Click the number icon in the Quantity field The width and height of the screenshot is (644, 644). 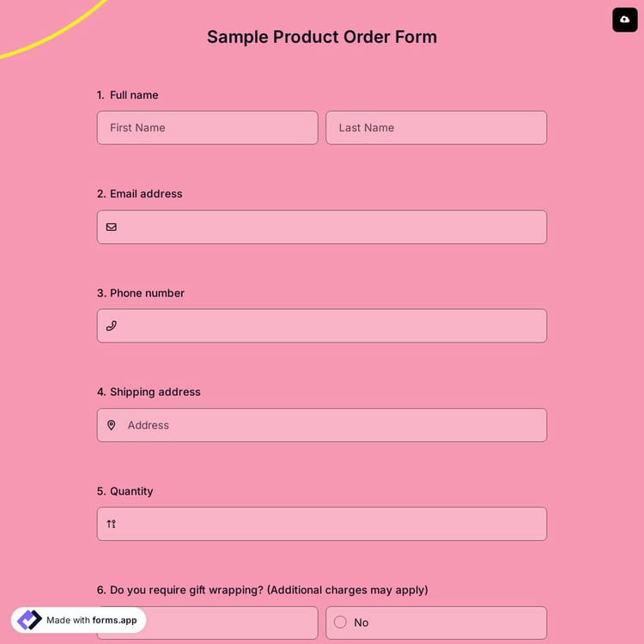(112, 524)
